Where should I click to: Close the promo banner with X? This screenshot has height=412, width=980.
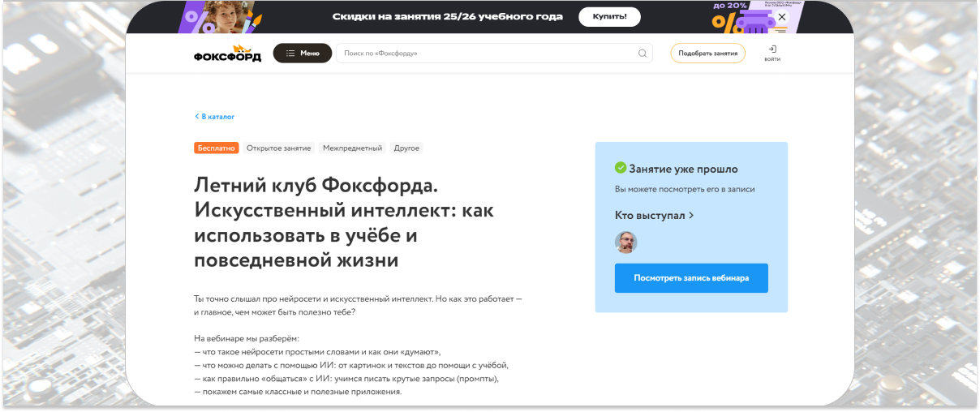tap(781, 17)
